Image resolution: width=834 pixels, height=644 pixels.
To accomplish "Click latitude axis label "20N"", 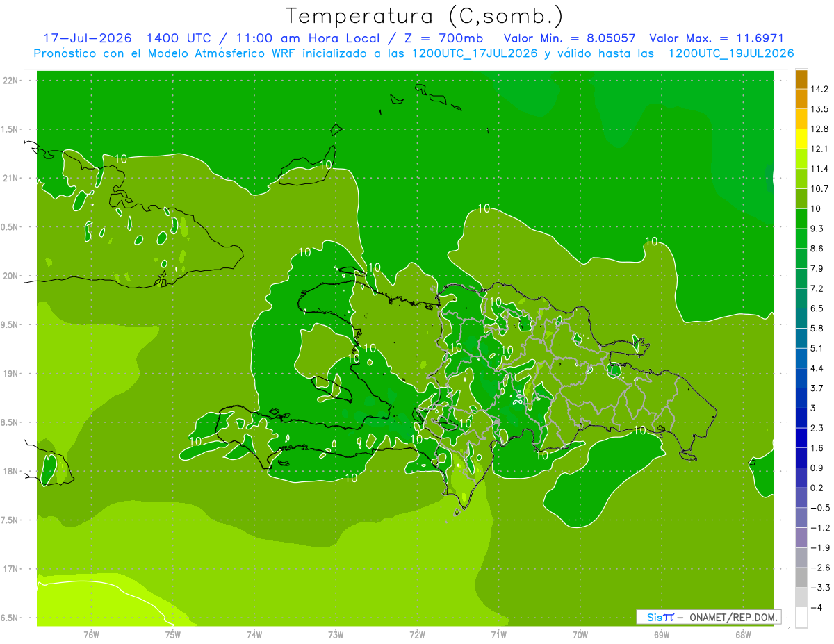I will click(x=10, y=276).
